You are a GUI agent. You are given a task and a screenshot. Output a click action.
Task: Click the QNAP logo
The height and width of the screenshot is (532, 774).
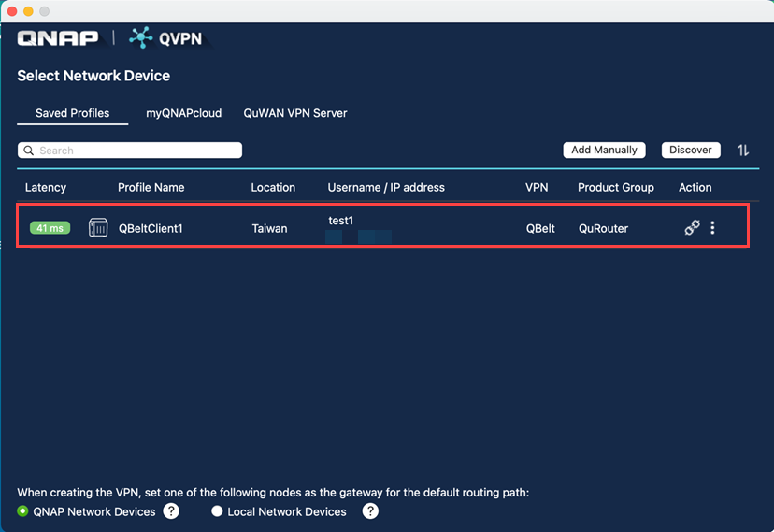tap(58, 38)
